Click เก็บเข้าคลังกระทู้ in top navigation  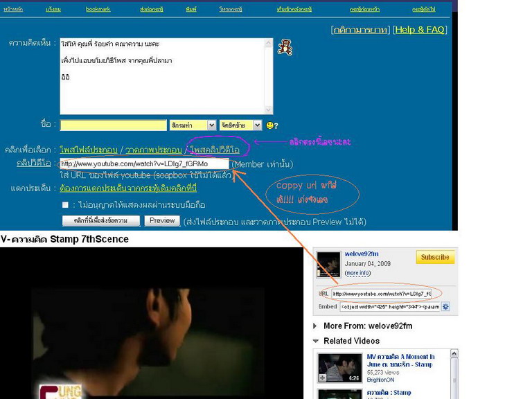point(294,9)
